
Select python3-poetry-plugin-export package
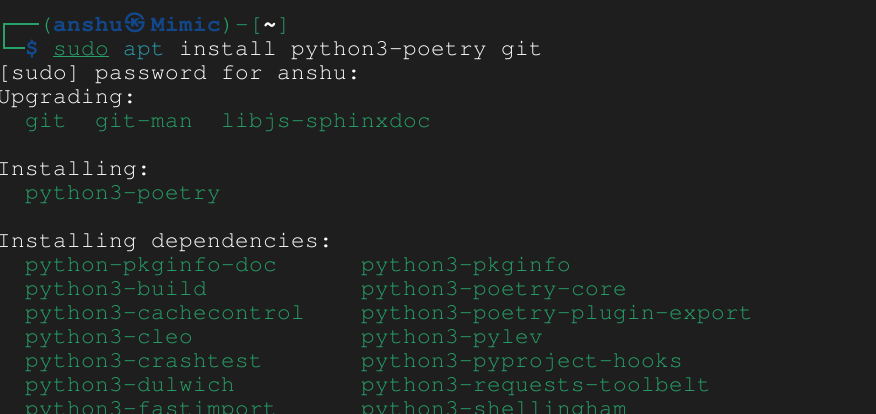pyautogui.click(x=556, y=313)
